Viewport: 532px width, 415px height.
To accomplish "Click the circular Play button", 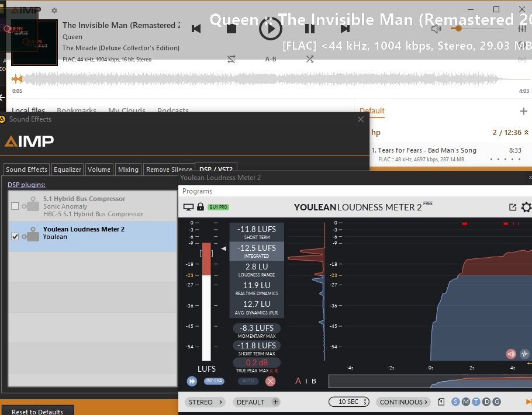I will click(271, 29).
